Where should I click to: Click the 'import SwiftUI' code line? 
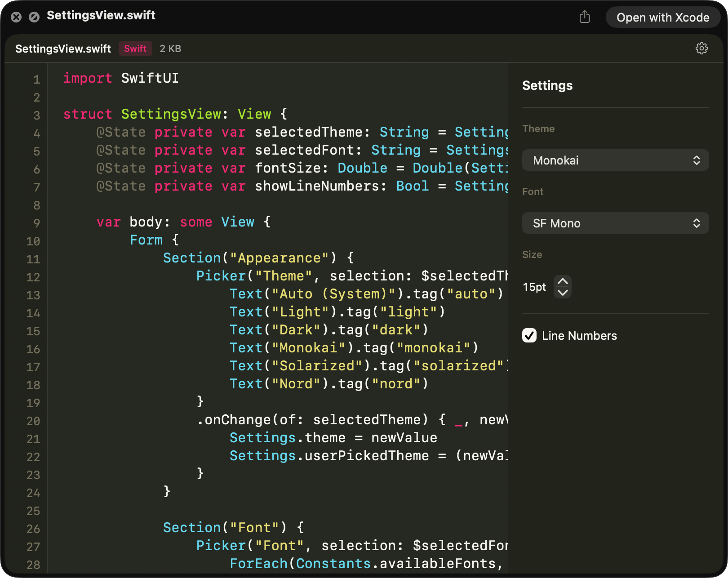coord(121,78)
